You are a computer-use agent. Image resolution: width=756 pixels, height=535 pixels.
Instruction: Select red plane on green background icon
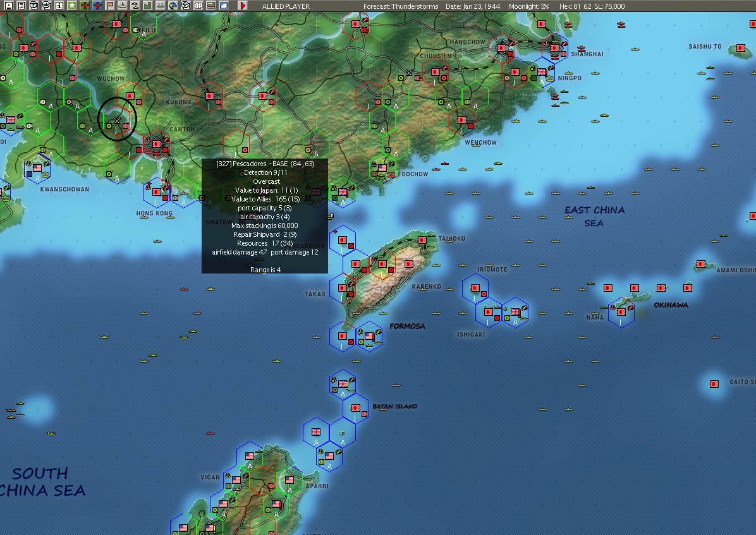point(85,6)
